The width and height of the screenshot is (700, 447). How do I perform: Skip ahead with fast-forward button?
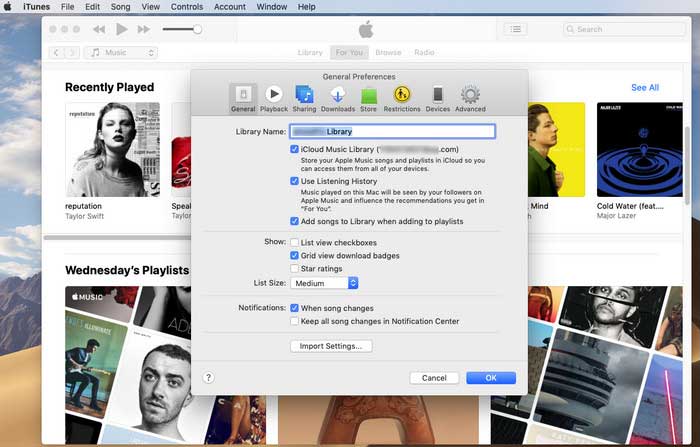(144, 29)
